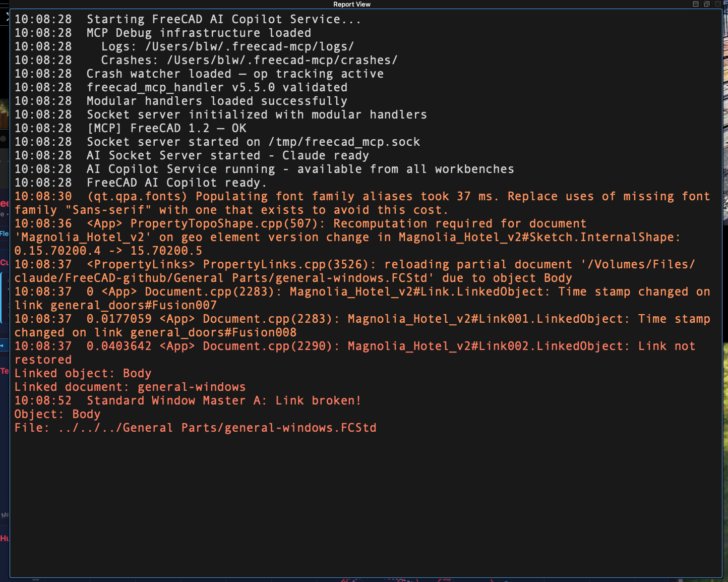Select the 'MCP Debug infrastructure loaded' log line
This screenshot has width=728, height=582.
pos(163,33)
